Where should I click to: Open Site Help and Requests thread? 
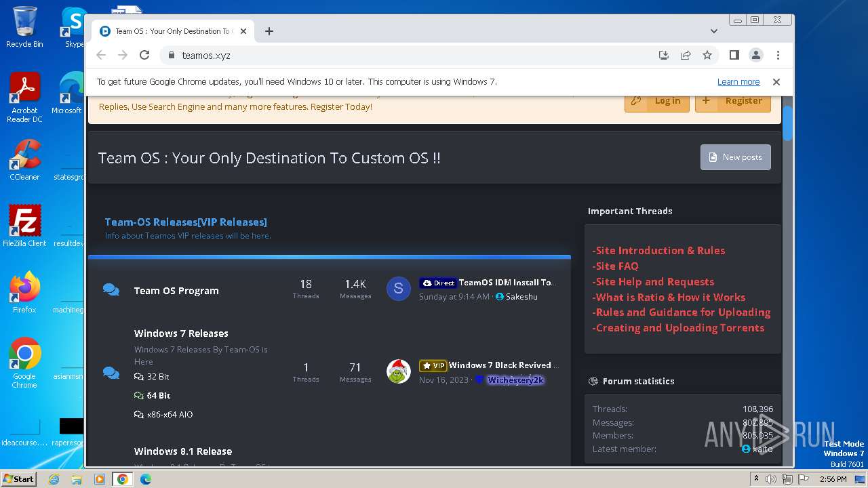click(653, 282)
